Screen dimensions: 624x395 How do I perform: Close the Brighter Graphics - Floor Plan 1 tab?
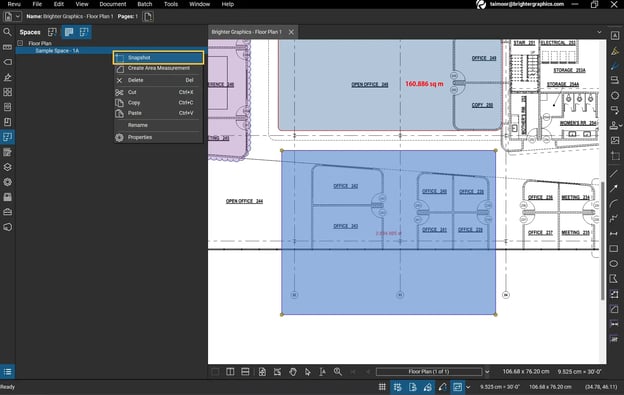coord(291,32)
